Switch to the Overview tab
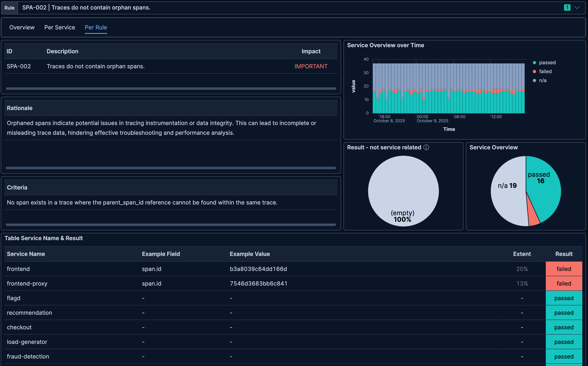The width and height of the screenshot is (588, 366). (22, 27)
